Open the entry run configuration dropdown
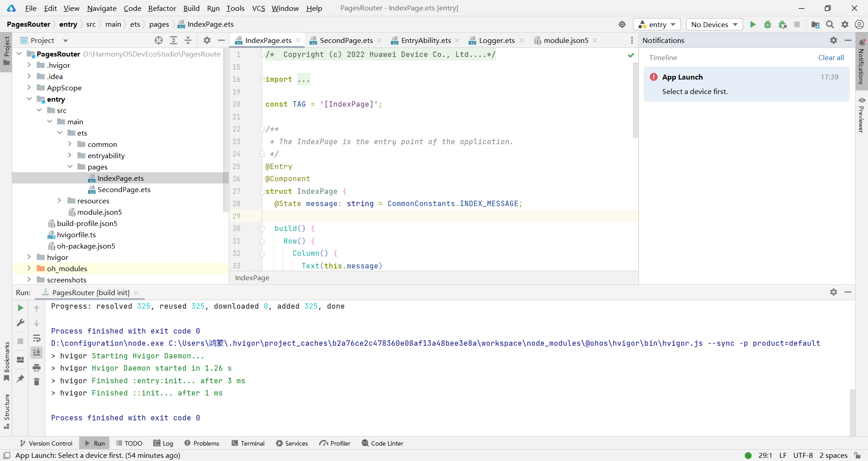This screenshot has height=461, width=868. [x=657, y=24]
